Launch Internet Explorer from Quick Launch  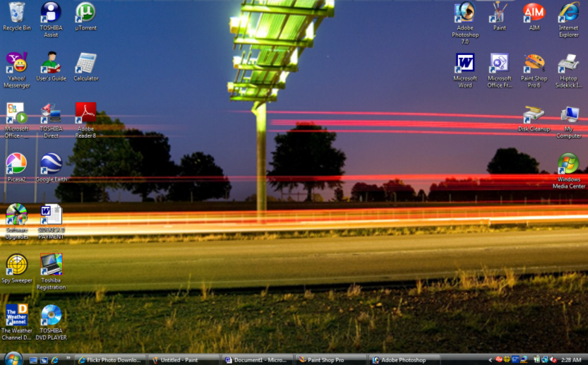55,360
